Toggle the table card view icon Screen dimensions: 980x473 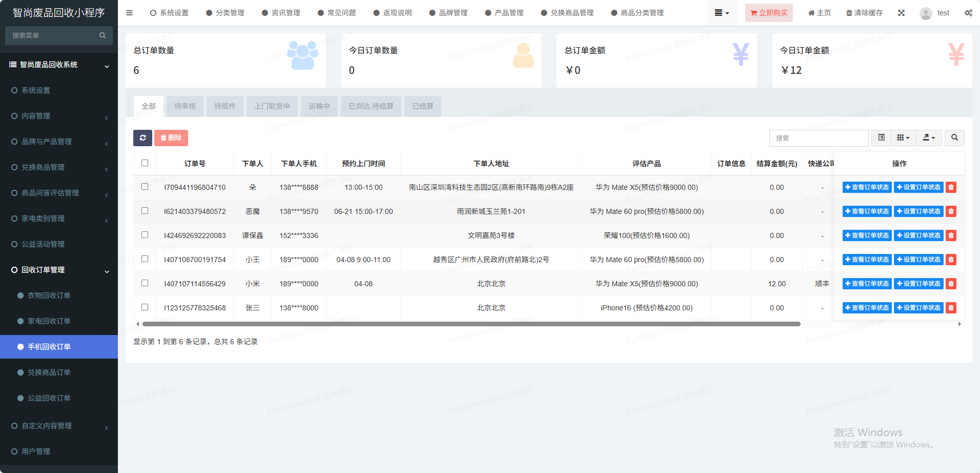click(x=881, y=138)
